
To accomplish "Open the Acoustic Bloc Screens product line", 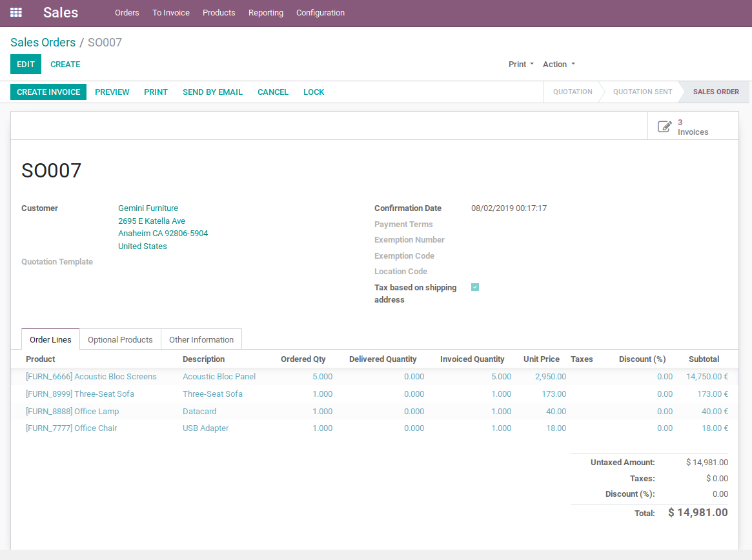I will (91, 377).
